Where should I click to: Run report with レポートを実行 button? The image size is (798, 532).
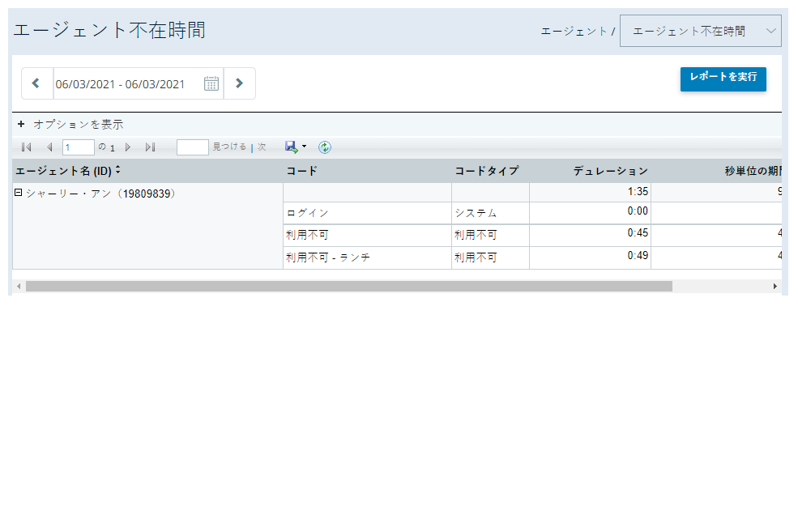click(723, 79)
